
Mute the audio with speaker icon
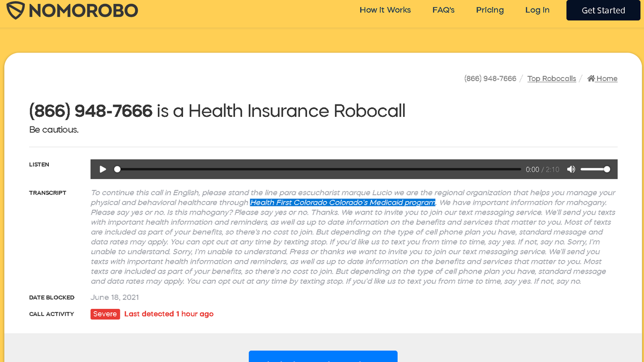(x=571, y=169)
